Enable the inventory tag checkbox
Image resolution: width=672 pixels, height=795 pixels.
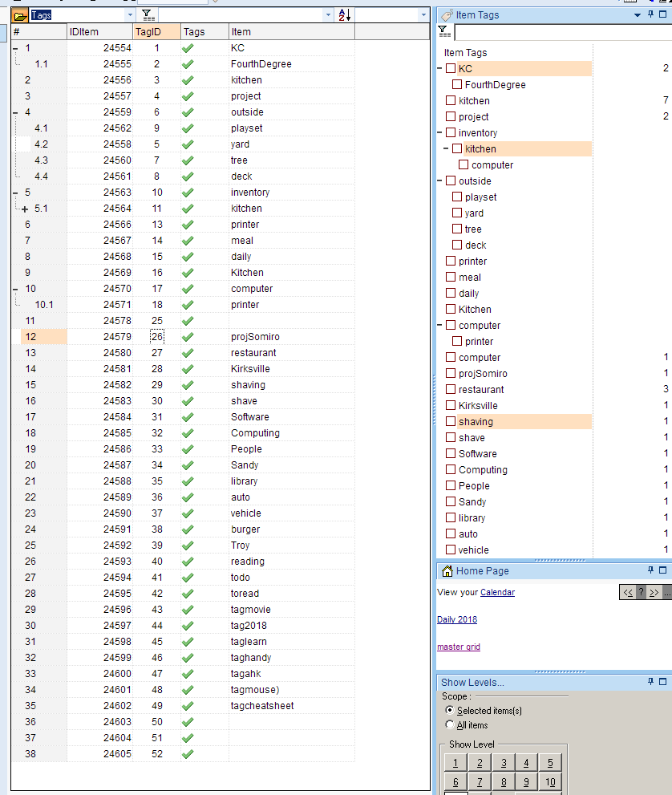(451, 133)
